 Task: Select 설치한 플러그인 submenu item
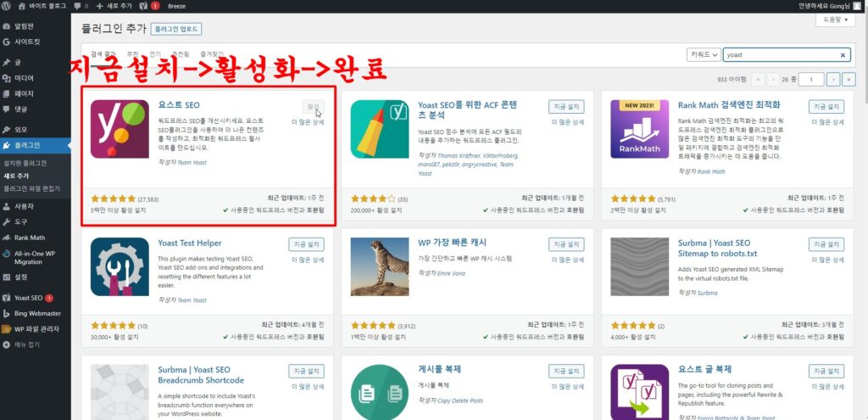(25, 164)
